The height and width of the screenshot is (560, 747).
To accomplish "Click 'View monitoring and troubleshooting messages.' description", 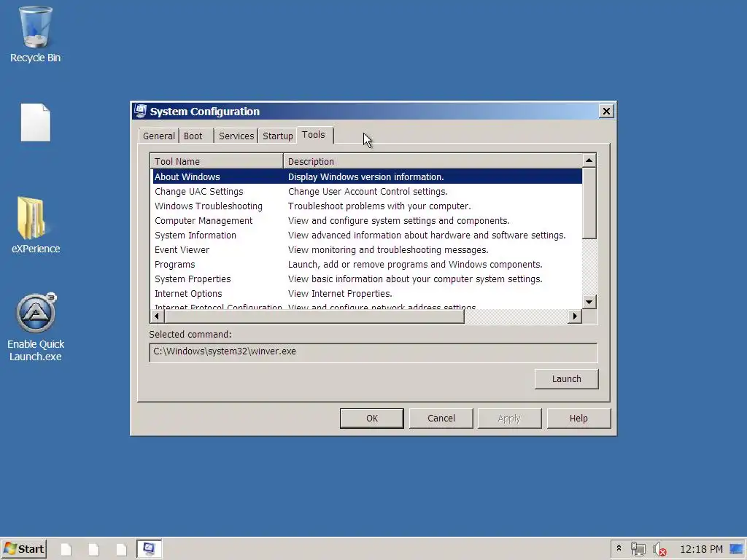I will (388, 250).
